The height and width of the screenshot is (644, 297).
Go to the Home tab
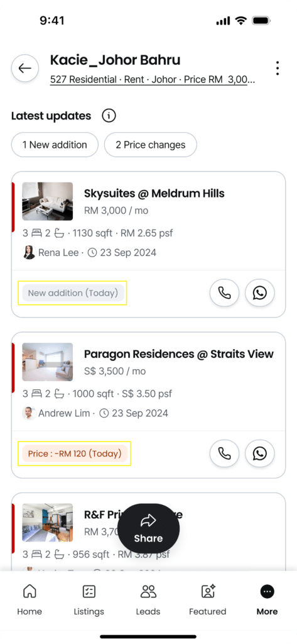tap(30, 600)
